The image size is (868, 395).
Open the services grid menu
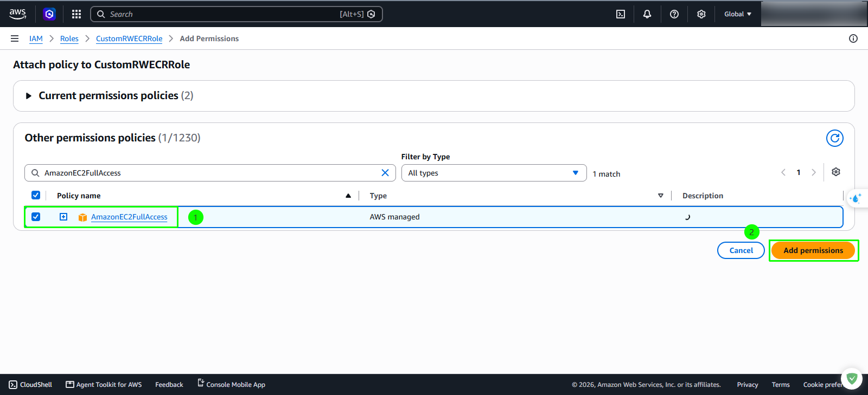pos(76,14)
